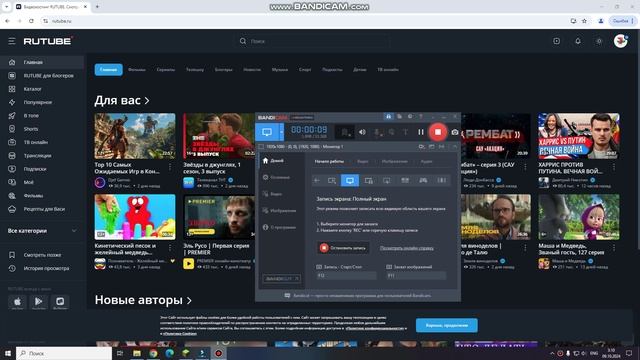The width and height of the screenshot is (640, 360).
Task: Select Bandicam around-mouse recording mode icon
Action: click(387, 180)
